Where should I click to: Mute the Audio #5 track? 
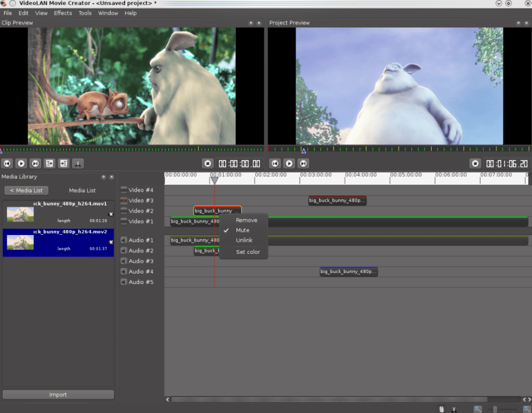(x=124, y=282)
